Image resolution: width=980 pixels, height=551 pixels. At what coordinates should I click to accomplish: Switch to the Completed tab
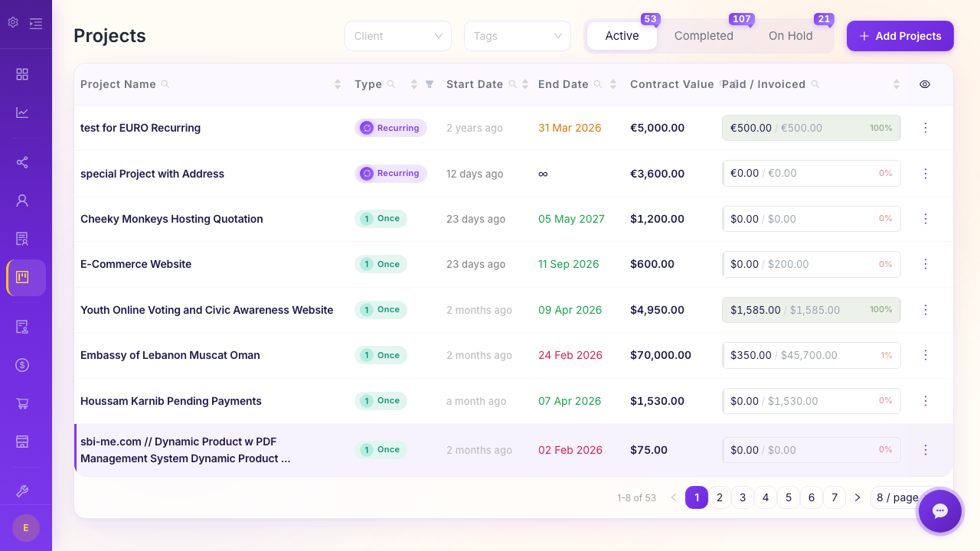703,36
